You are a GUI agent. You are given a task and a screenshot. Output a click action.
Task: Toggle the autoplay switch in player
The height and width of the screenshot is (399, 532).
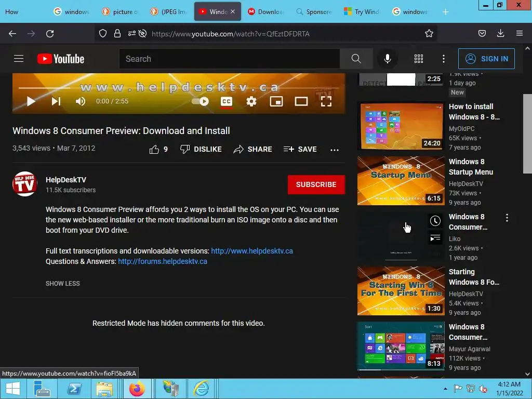pos(200,101)
